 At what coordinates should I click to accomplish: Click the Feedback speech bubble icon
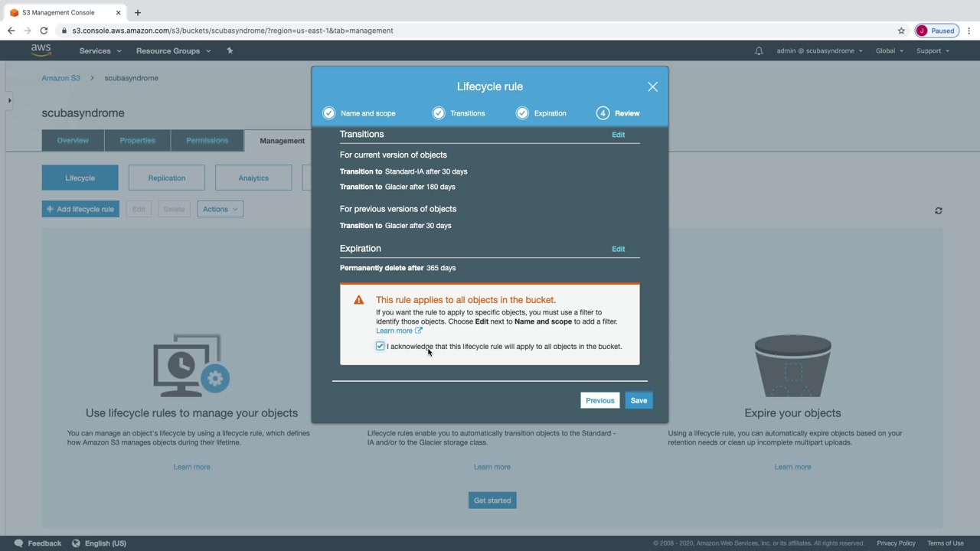18,543
